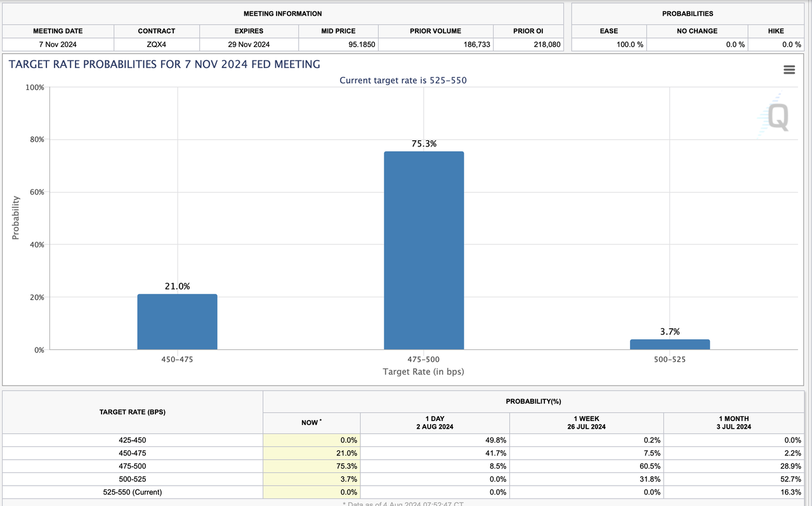This screenshot has height=506, width=812.
Task: Select the 500-525 row label in table
Action: [133, 479]
